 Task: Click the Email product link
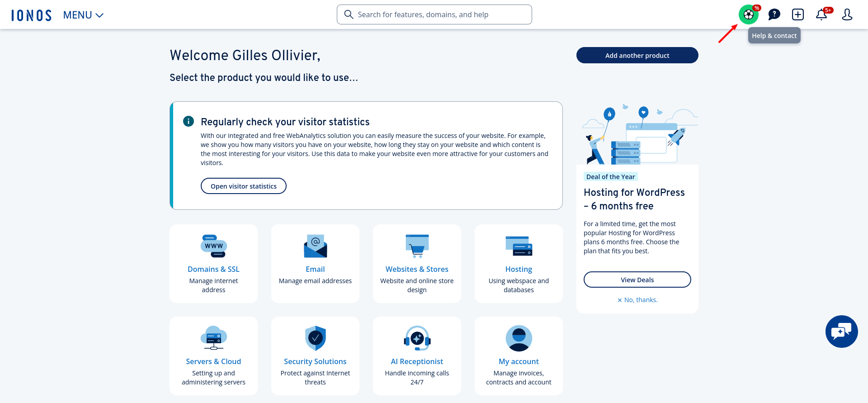point(315,269)
